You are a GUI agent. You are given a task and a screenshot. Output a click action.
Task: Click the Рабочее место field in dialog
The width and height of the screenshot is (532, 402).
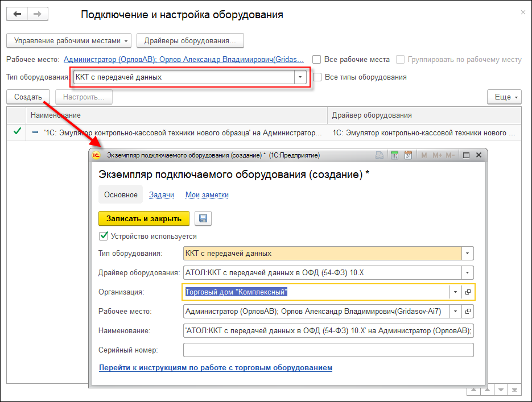tap(316, 311)
